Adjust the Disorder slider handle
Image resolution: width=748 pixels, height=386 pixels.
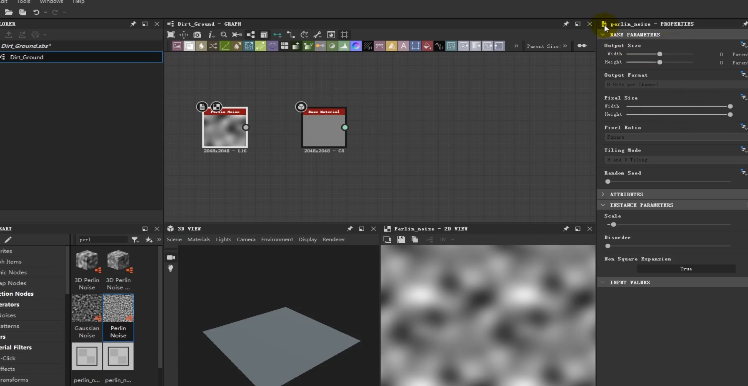(x=608, y=246)
